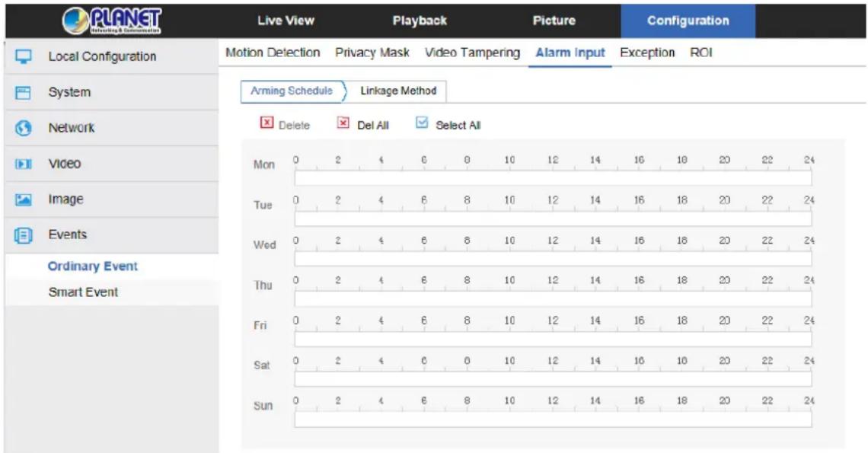Screen dimensions: 868x453
Task: Select Ordinary Event in the sidebar
Action: tap(92, 266)
